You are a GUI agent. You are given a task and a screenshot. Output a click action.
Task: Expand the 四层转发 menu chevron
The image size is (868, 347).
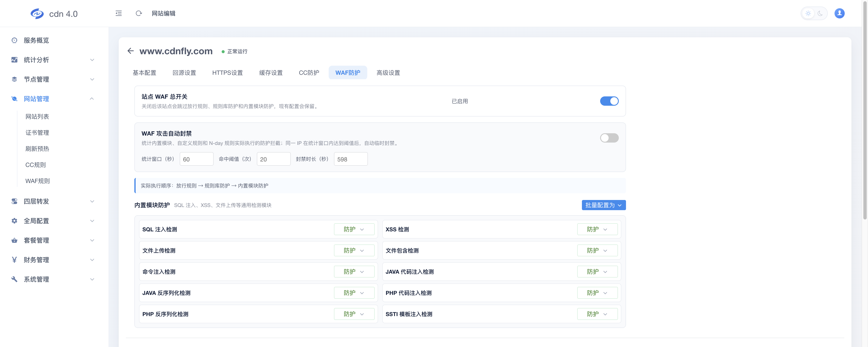click(92, 201)
